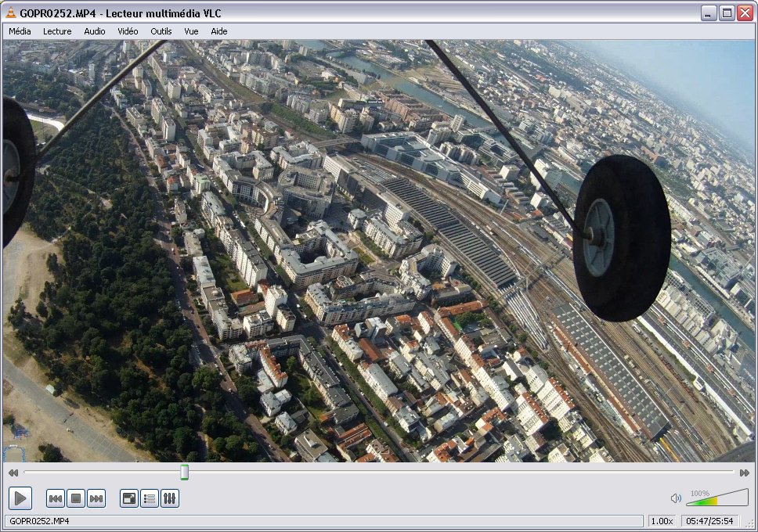Close the VLC window
This screenshot has height=532, width=758.
click(745, 13)
